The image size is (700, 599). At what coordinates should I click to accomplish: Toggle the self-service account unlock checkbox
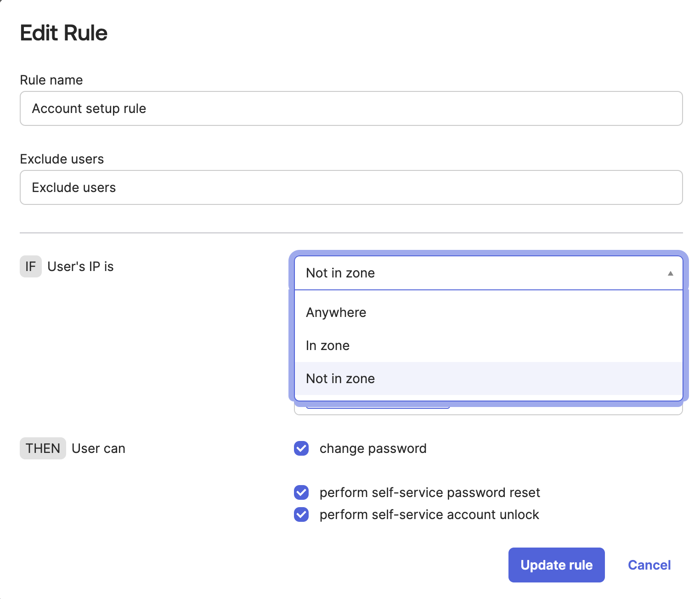point(301,514)
